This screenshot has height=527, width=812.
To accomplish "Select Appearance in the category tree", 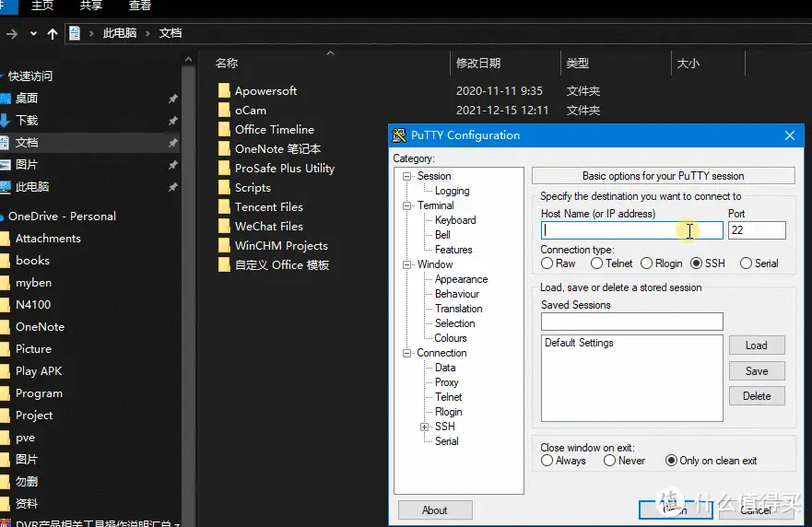I will pos(461,279).
